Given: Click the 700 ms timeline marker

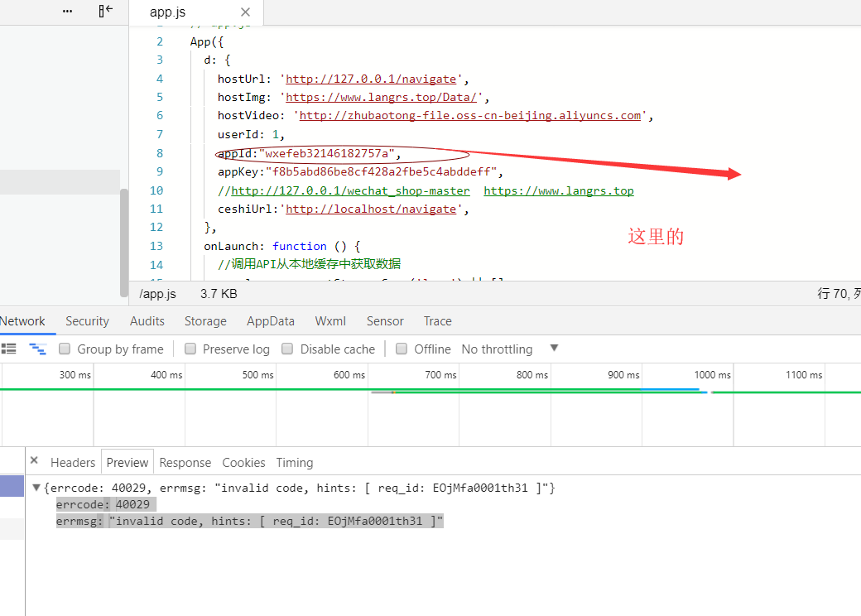Looking at the screenshot, I should pos(440,375).
